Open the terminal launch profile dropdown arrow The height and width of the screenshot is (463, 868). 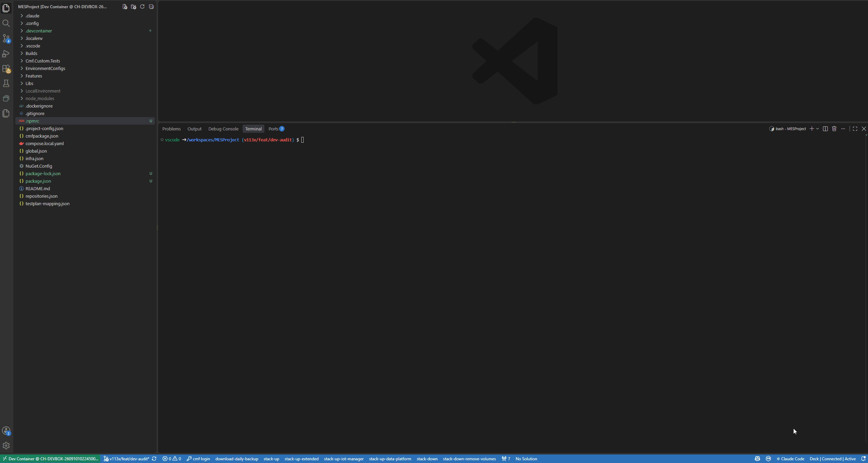[x=818, y=129]
